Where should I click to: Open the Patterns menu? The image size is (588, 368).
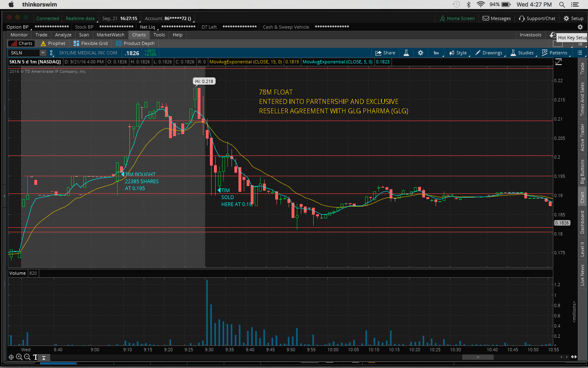[555, 53]
